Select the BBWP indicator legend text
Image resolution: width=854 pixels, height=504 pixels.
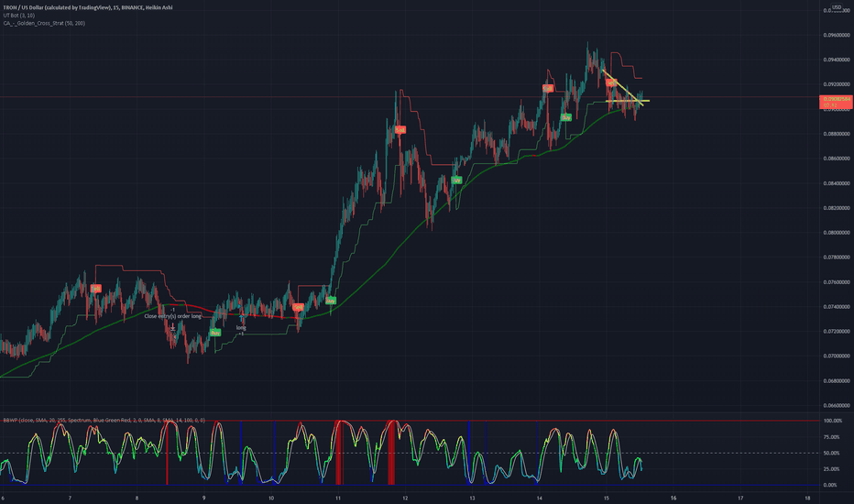104,420
